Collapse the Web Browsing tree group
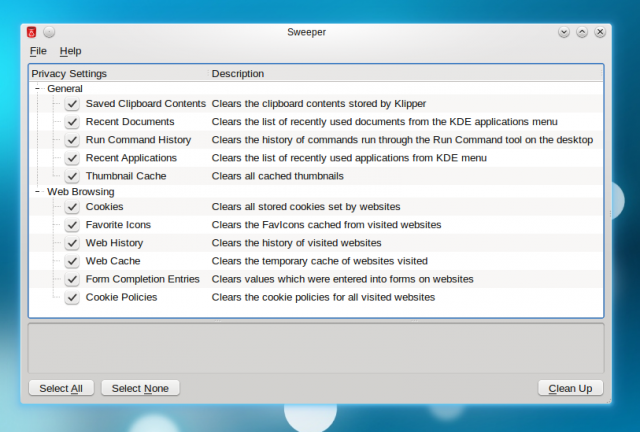640x432 pixels. [x=38, y=191]
